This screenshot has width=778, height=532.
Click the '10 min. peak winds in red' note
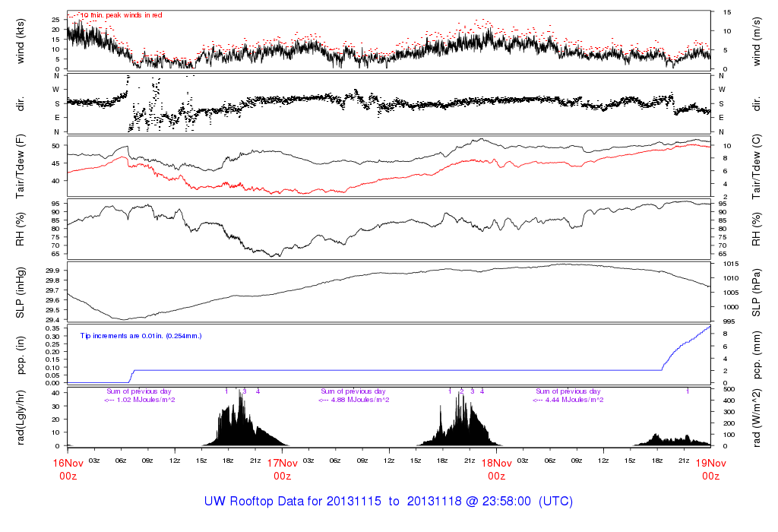[121, 15]
